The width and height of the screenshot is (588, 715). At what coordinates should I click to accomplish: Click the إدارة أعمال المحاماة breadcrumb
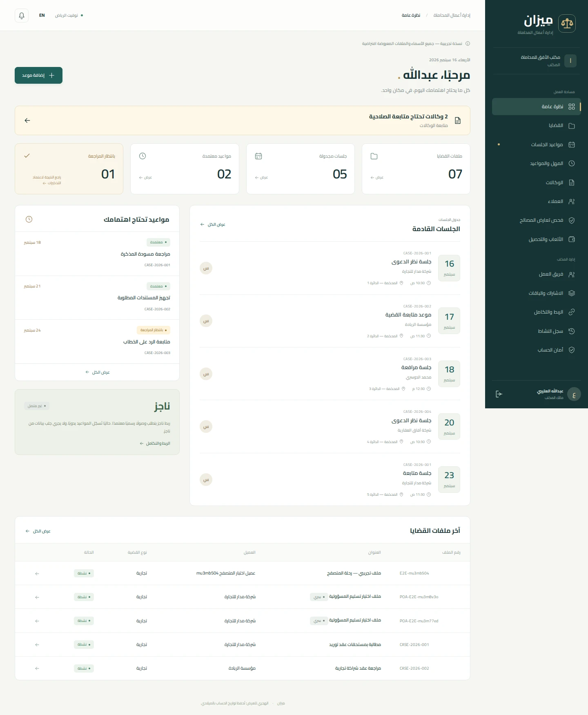coord(452,16)
